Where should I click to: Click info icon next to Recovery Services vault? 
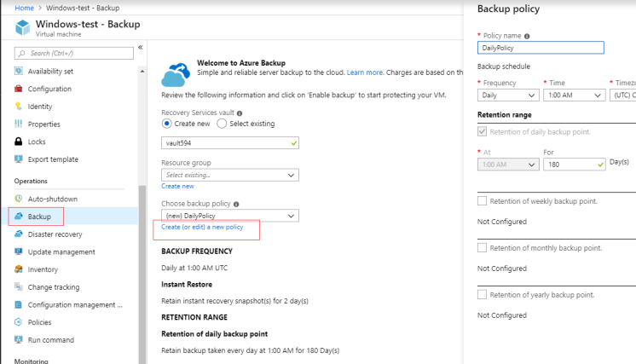tap(240, 113)
